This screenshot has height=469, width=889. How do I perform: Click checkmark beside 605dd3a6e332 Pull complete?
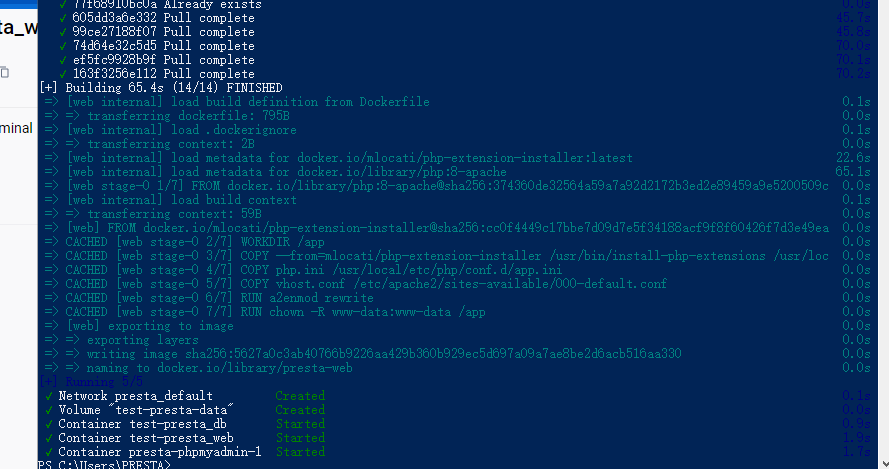pos(63,18)
